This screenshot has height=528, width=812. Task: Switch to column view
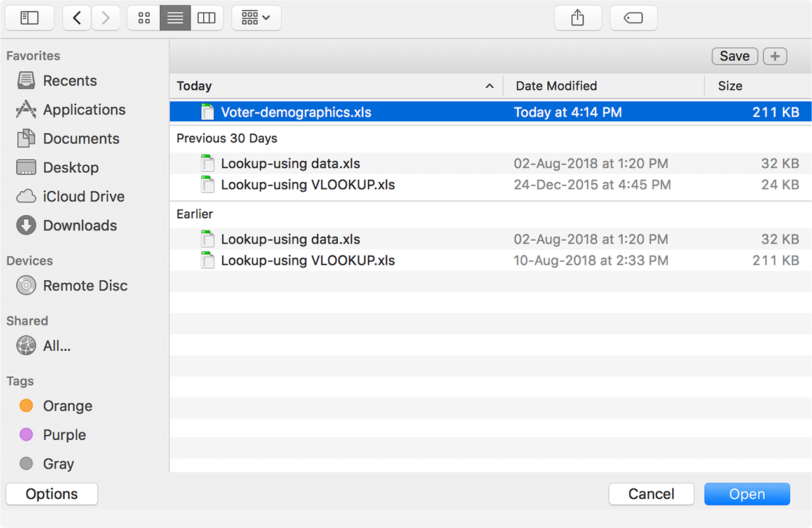[x=207, y=18]
